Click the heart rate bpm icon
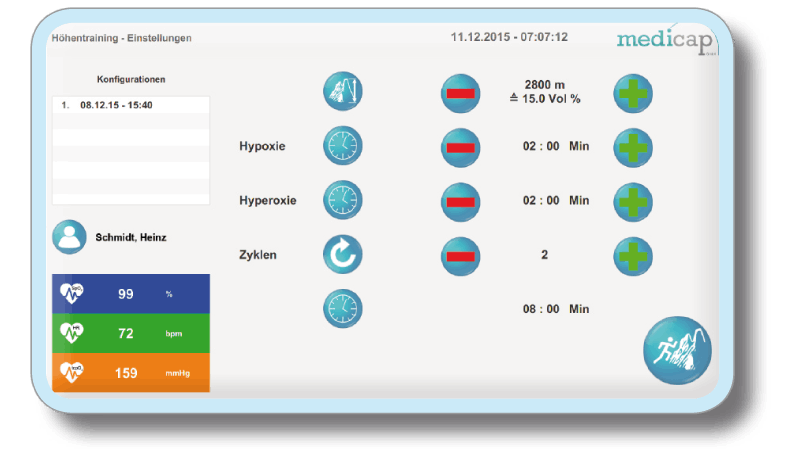Viewport: 800px width, 456px height. pyautogui.click(x=73, y=333)
